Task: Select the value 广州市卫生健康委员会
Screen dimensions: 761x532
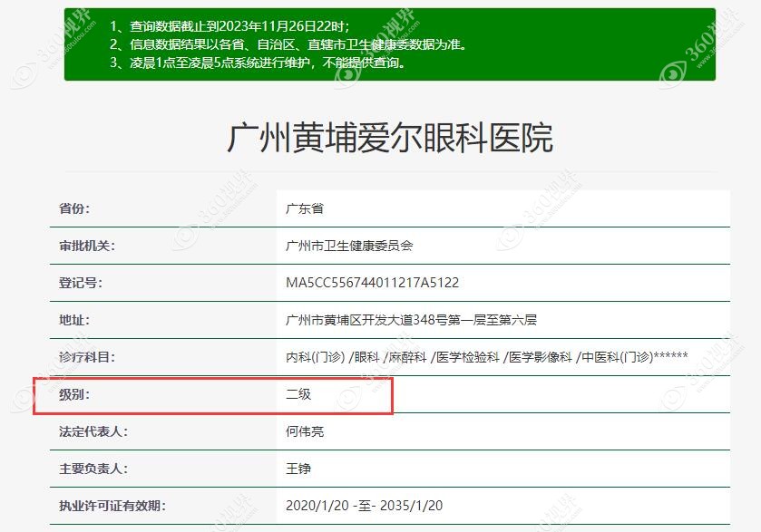Action: coord(349,246)
